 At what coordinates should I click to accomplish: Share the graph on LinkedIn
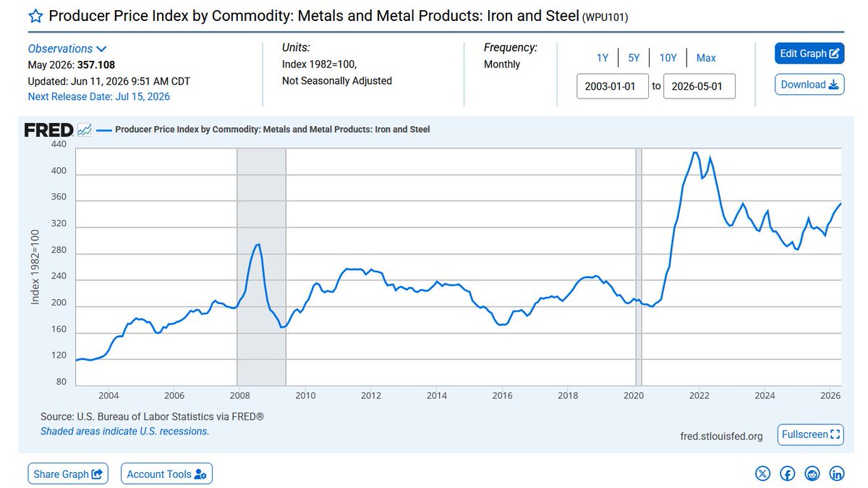[x=837, y=474]
